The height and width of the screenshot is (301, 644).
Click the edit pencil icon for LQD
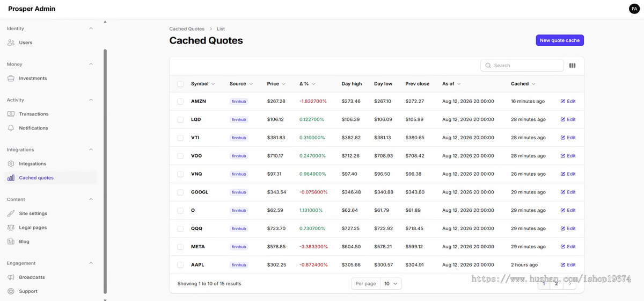pyautogui.click(x=563, y=119)
